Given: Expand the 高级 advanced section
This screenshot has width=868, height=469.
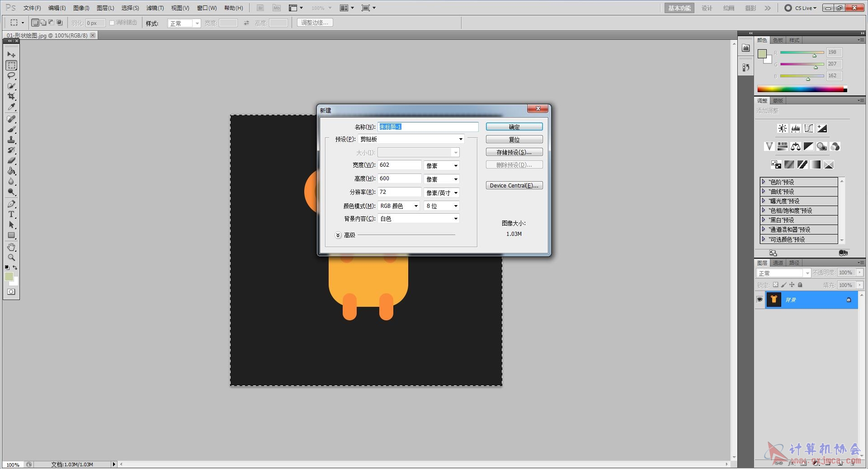Looking at the screenshot, I should click(x=338, y=235).
